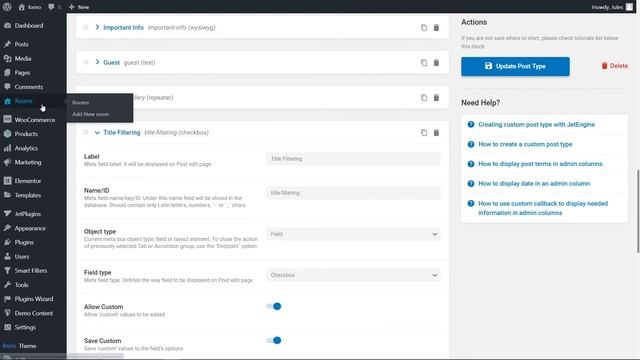Select Add New room in submenu
This screenshot has height=360, width=640.
91,114
